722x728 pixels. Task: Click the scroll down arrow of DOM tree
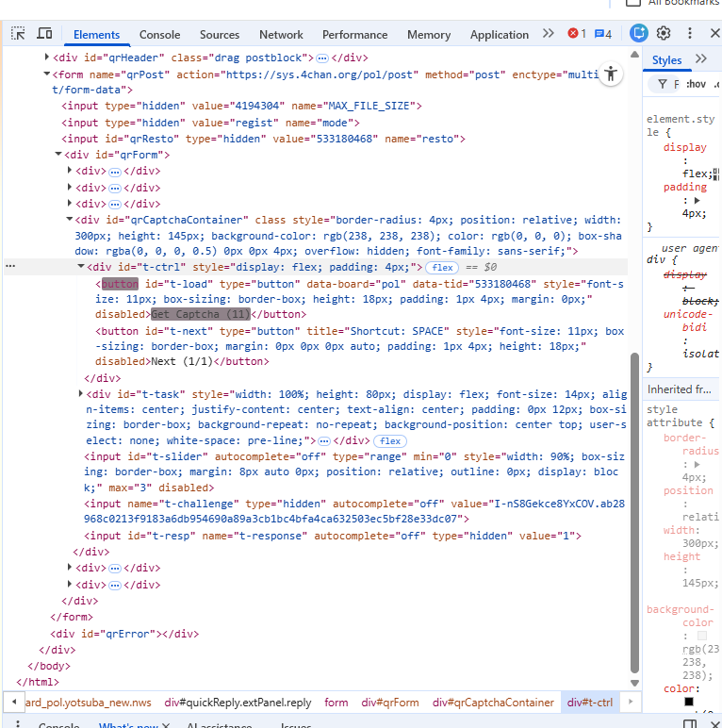point(634,683)
